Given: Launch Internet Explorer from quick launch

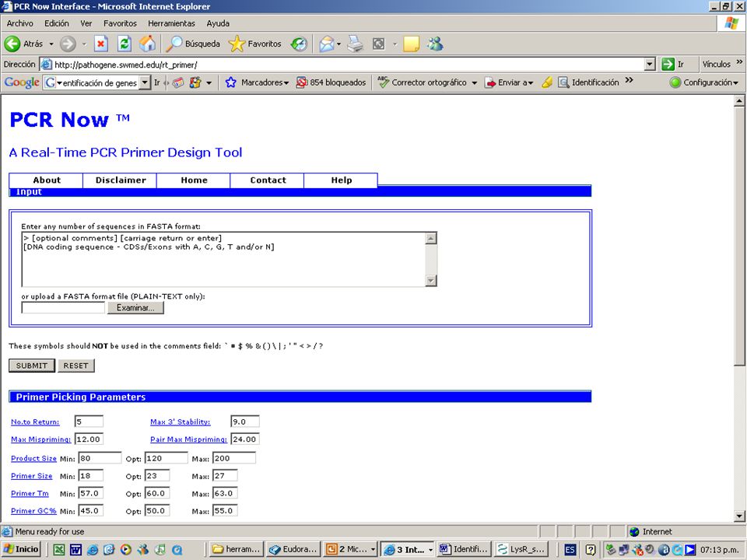Looking at the screenshot, I should coord(93,550).
